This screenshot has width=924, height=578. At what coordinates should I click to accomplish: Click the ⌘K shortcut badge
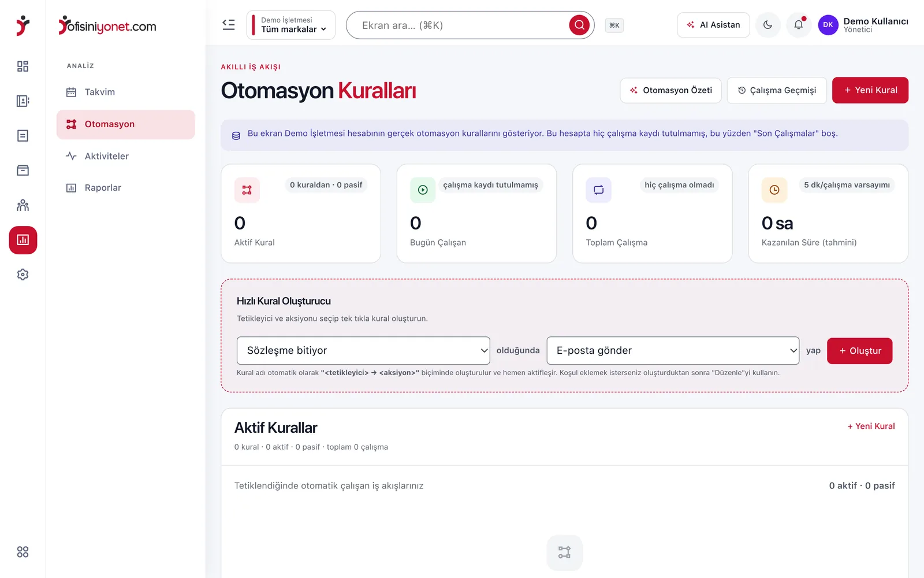tap(614, 25)
